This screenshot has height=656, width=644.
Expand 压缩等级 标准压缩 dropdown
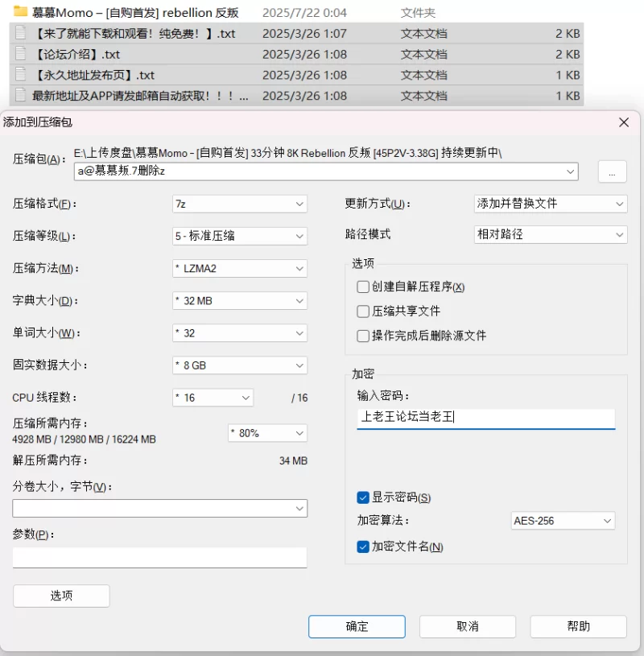tap(240, 236)
